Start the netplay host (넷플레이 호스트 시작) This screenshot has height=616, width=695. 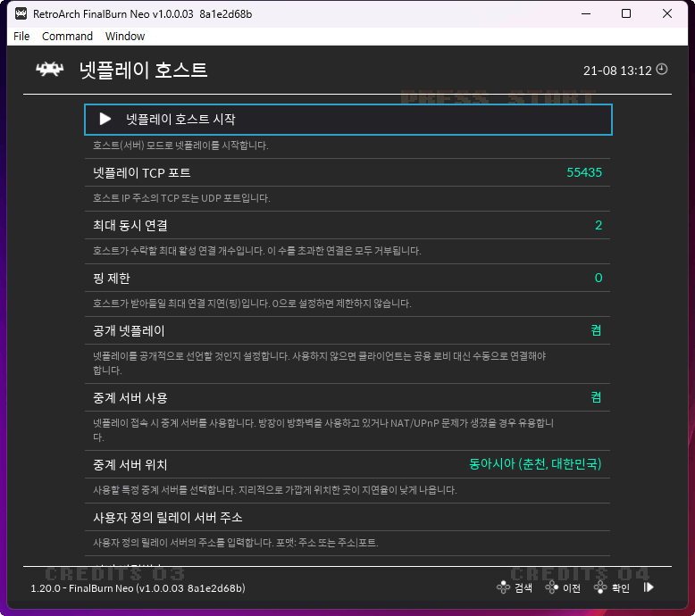348,120
